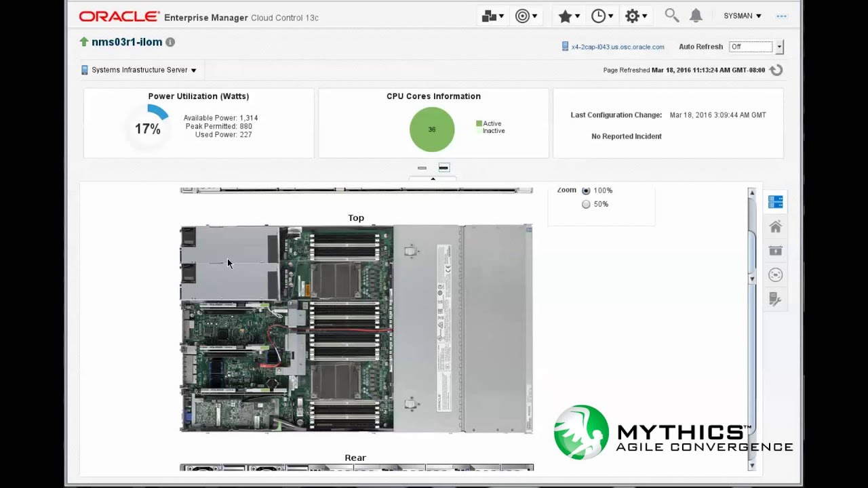868x488 pixels.
Task: Click the blue ellipsis overflow icon
Action: coord(782,16)
